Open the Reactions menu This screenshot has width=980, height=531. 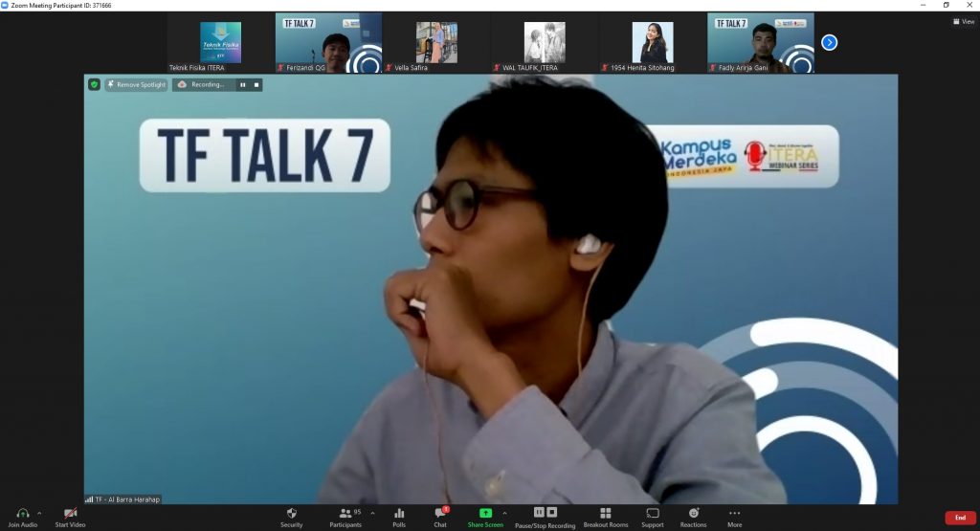tap(693, 518)
